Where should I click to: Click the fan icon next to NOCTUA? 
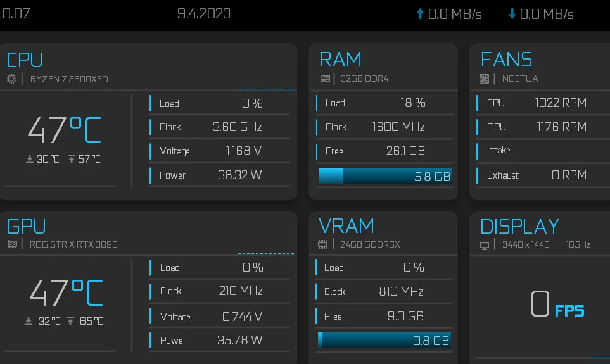click(x=485, y=79)
